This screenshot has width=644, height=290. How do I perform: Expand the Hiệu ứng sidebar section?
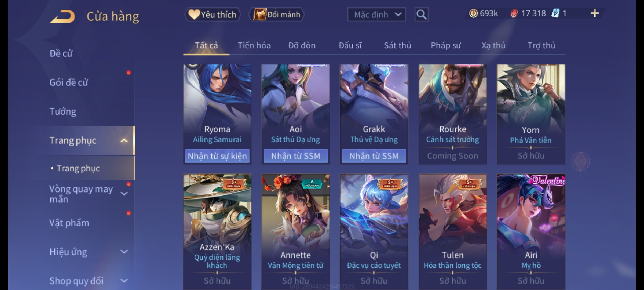(x=124, y=252)
